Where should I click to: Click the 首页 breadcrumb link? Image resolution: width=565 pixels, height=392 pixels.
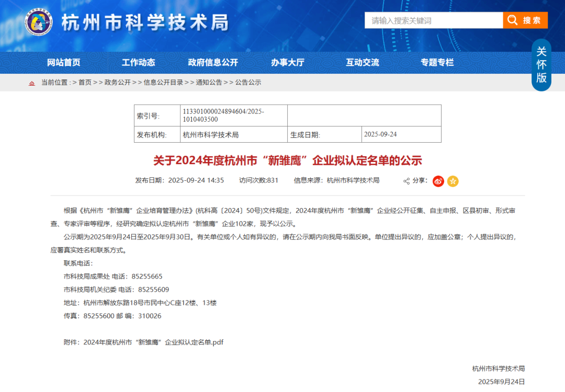pyautogui.click(x=85, y=83)
